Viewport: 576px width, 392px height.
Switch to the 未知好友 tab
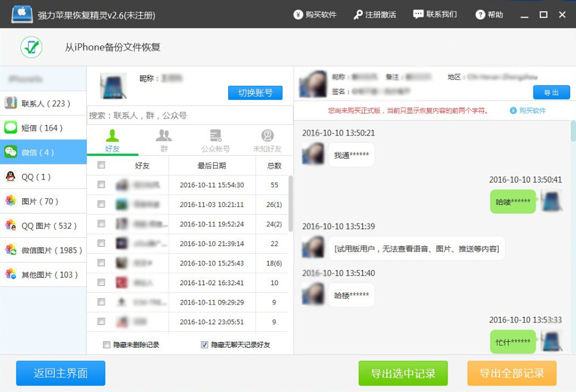coord(267,141)
